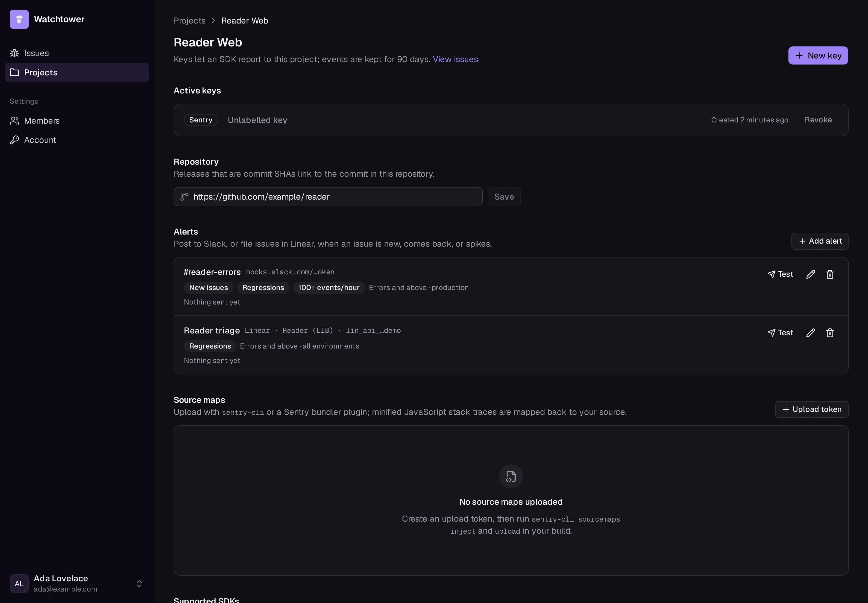The image size is (868, 603).
Task: Create an Upload token
Action: [812, 409]
